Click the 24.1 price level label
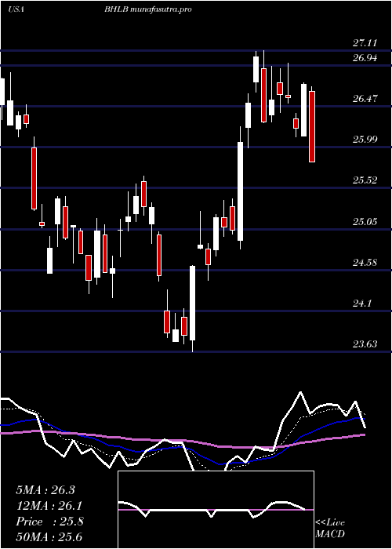392x549 pixels. (x=362, y=304)
